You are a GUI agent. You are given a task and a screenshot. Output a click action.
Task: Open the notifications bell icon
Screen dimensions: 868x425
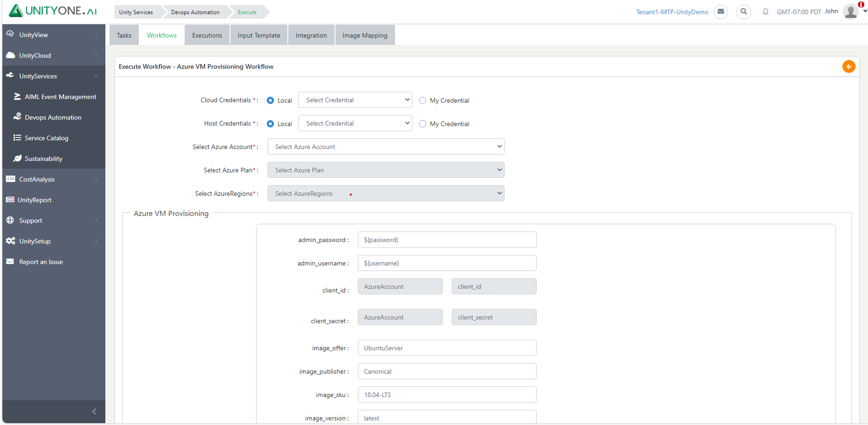click(x=765, y=12)
